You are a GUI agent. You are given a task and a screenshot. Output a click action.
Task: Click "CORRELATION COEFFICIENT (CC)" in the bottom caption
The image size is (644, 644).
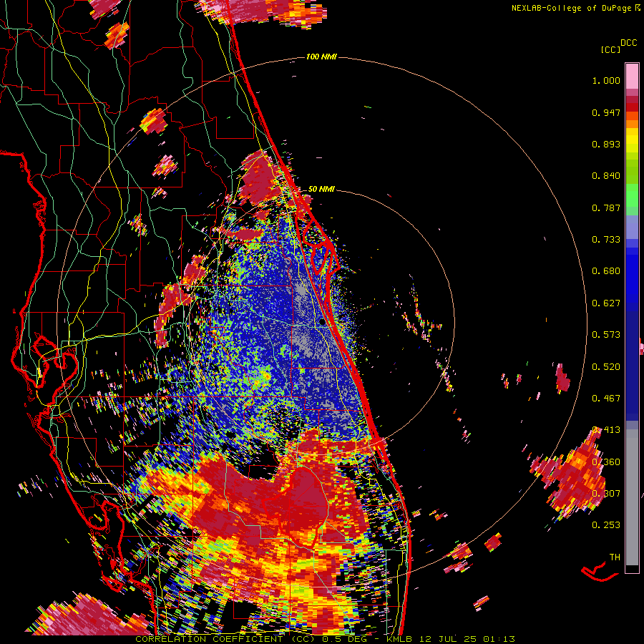tap(225, 639)
